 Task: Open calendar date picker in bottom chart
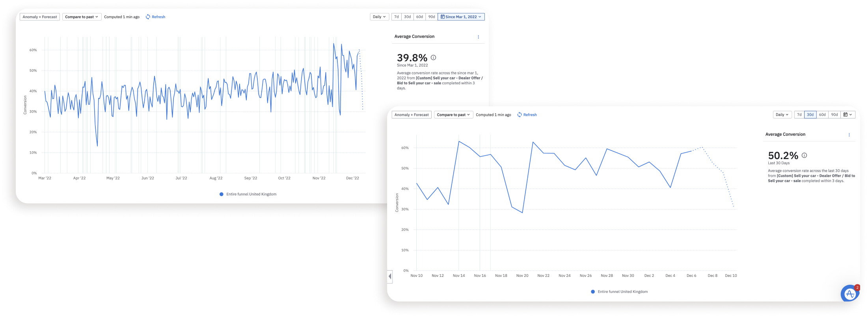point(848,115)
